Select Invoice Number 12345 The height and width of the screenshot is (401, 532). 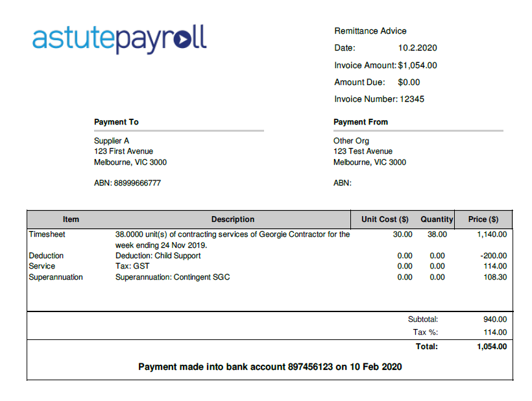(x=411, y=99)
